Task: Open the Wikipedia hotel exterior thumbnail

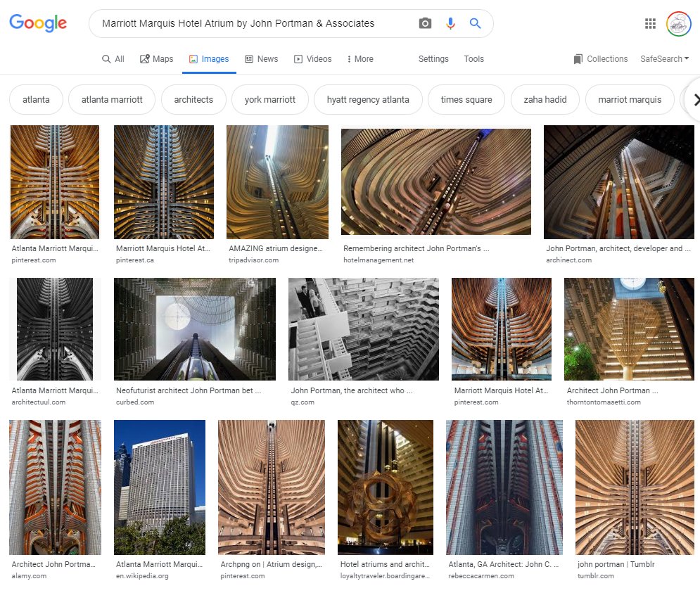Action: [x=160, y=487]
